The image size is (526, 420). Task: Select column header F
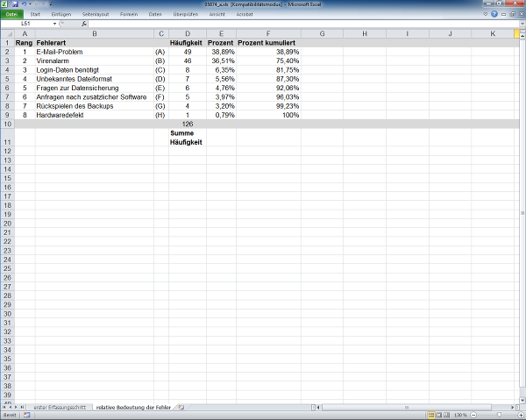267,33
